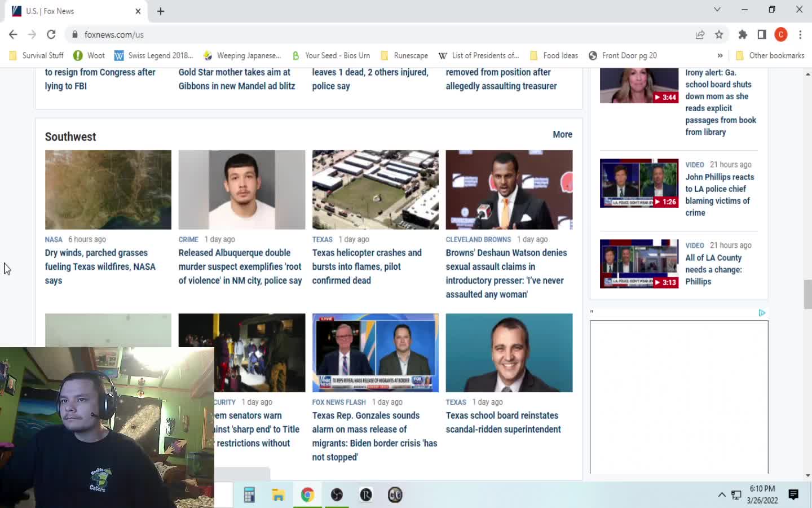
Task: Bookmark this page with the star
Action: click(x=719, y=34)
